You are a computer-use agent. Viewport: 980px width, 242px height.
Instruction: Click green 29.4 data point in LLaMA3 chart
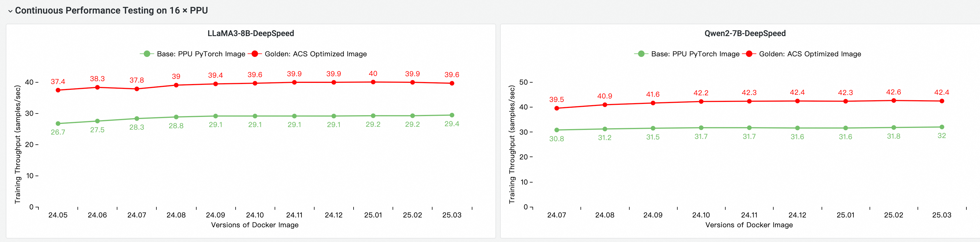pyautogui.click(x=452, y=115)
